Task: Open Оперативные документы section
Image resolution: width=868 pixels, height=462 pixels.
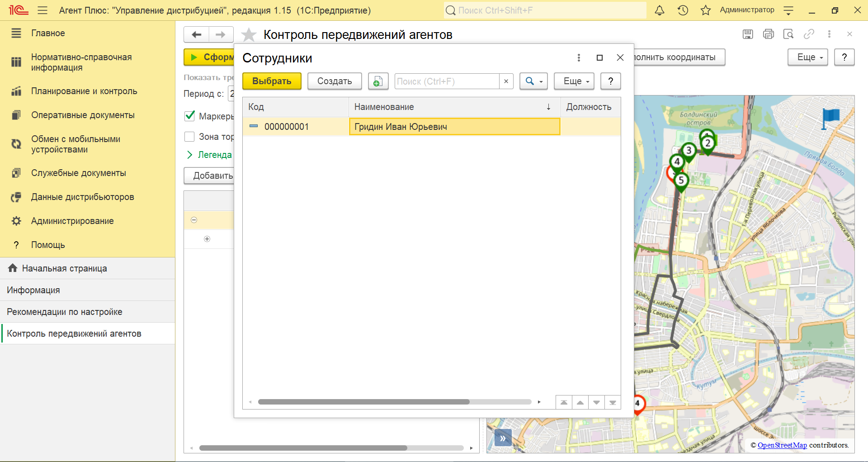Action: pos(83,115)
